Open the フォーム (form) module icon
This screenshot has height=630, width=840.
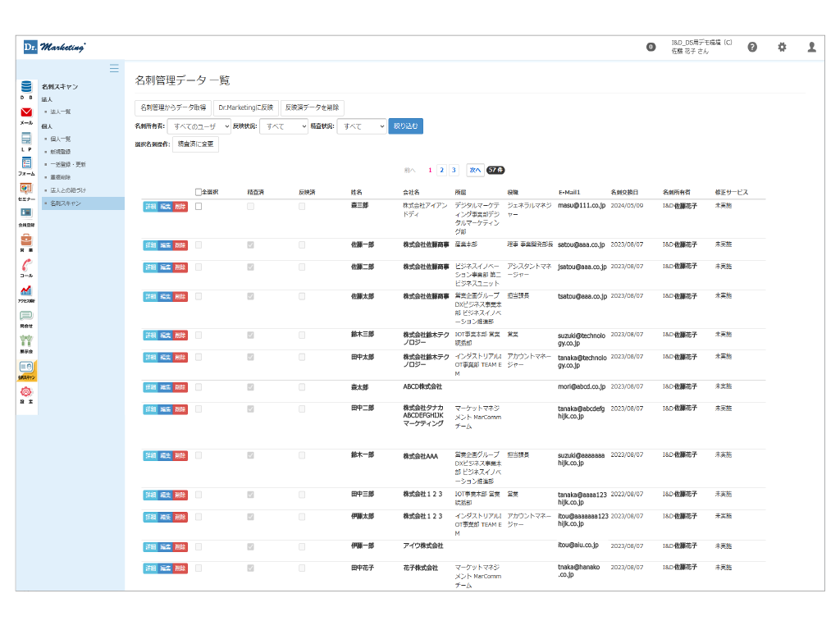pos(26,163)
